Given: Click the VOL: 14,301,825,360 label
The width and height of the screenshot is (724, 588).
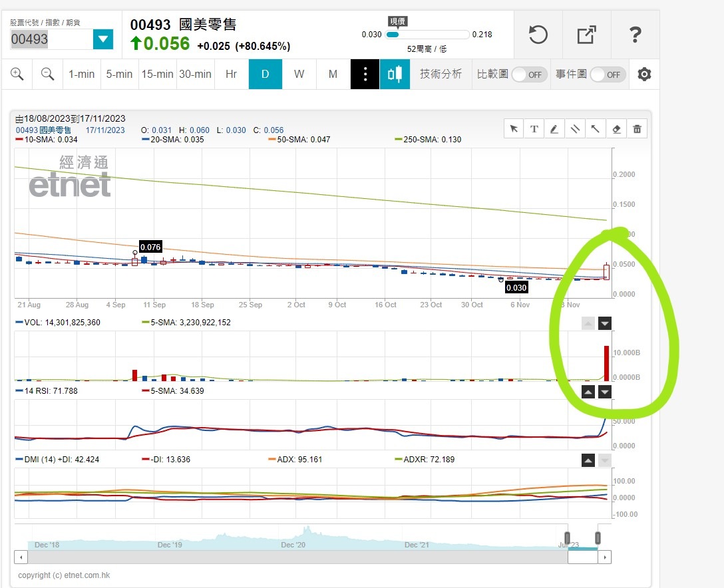Looking at the screenshot, I should [58, 323].
